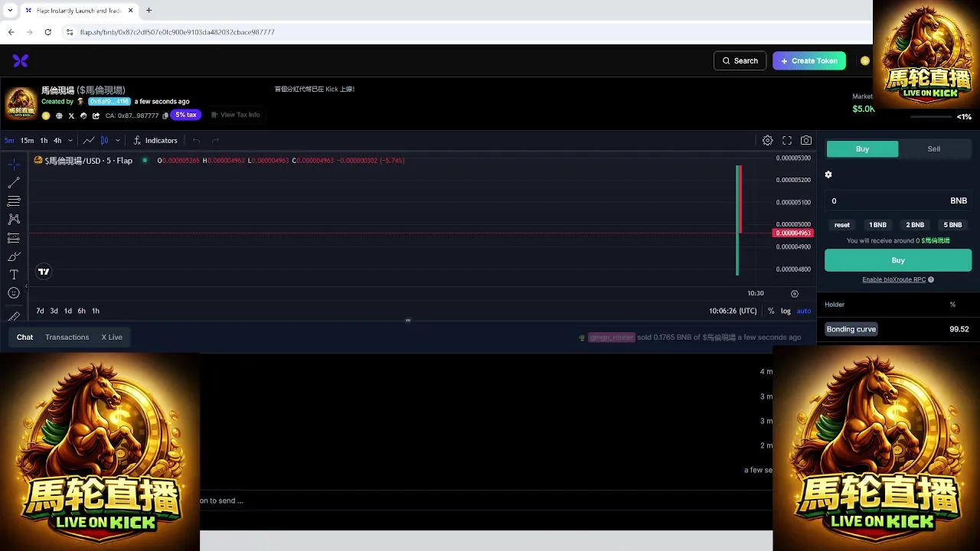The height and width of the screenshot is (551, 980).
Task: Undo the last chart action
Action: click(x=196, y=140)
